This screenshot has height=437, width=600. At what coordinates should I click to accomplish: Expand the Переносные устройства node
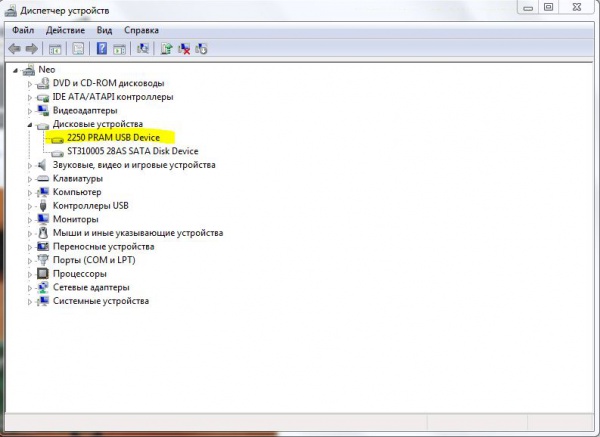[29, 247]
